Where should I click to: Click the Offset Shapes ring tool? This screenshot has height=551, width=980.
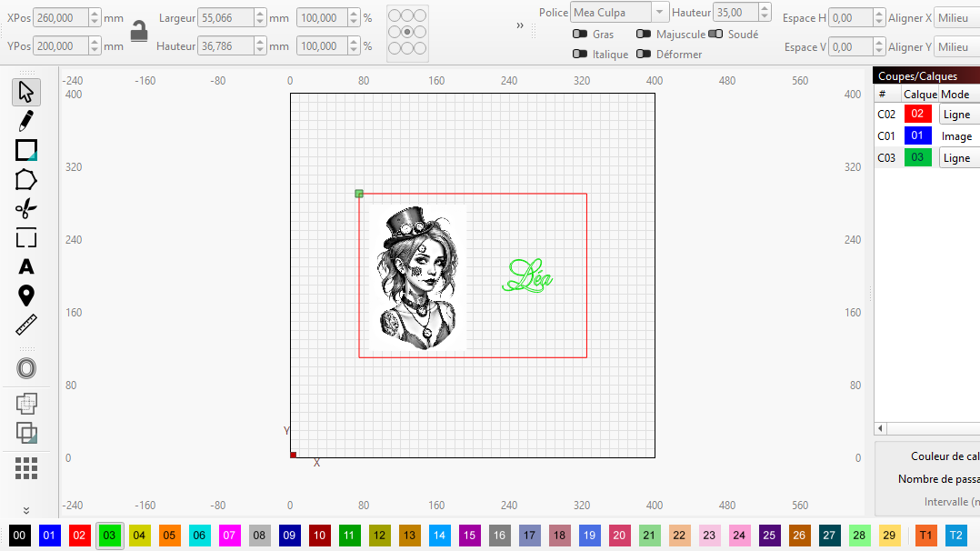click(26, 368)
